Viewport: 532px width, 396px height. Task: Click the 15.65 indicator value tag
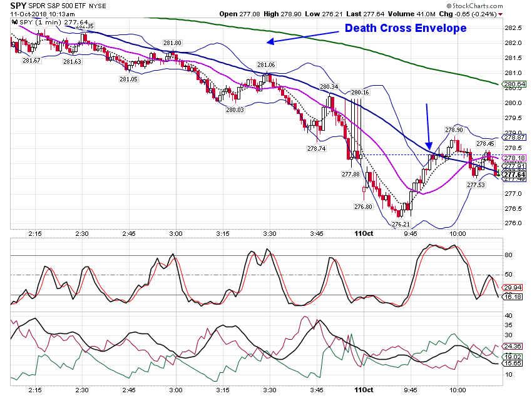coord(513,363)
